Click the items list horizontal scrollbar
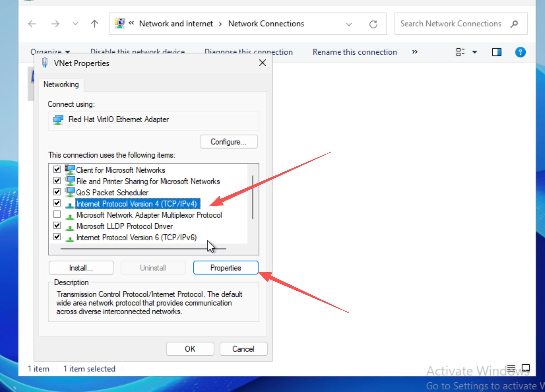The width and height of the screenshot is (545, 392). (x=143, y=249)
